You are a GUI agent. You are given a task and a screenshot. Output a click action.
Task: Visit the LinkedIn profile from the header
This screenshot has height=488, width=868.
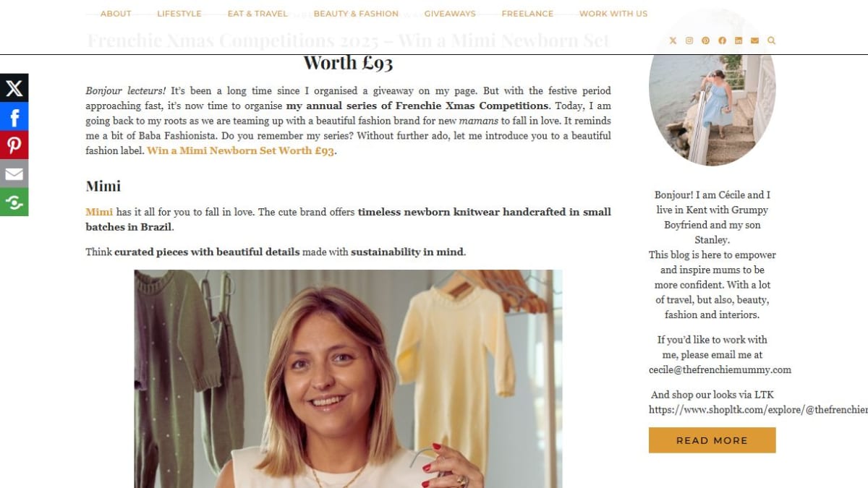point(739,40)
